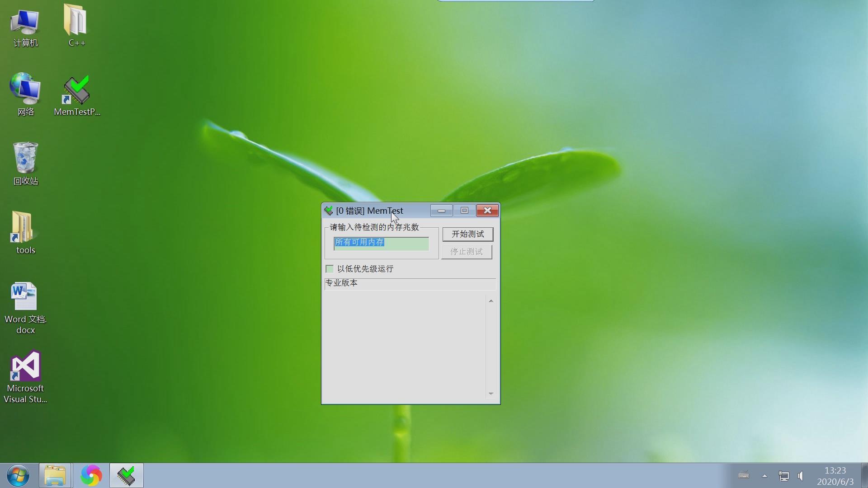Click the volume speaker tray icon
Screen dimensions: 868x488
click(801, 476)
